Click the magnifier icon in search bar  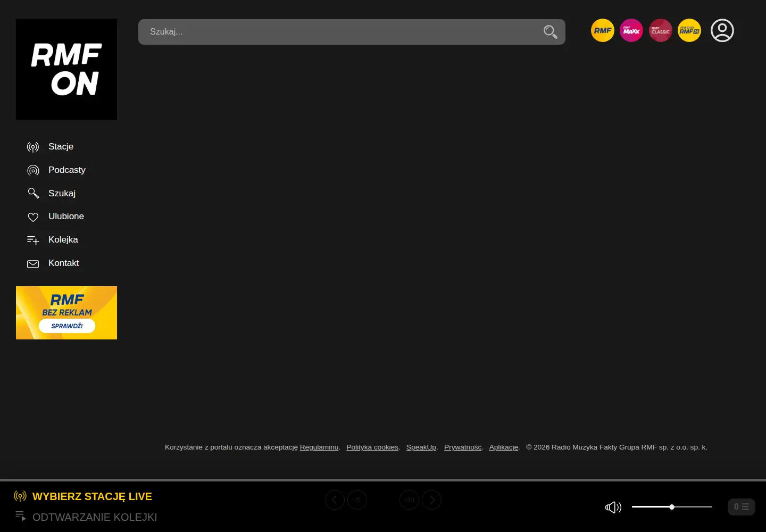[551, 32]
